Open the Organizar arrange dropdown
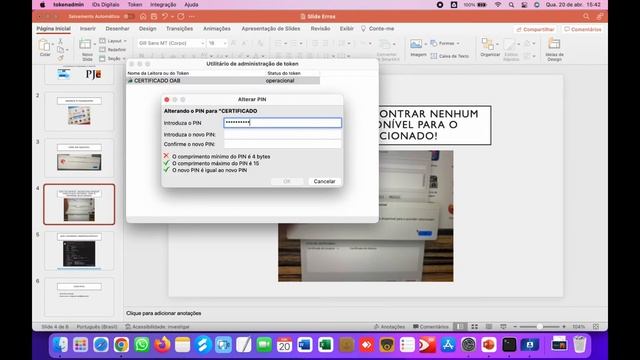The width and height of the screenshot is (640, 360). pos(490,48)
